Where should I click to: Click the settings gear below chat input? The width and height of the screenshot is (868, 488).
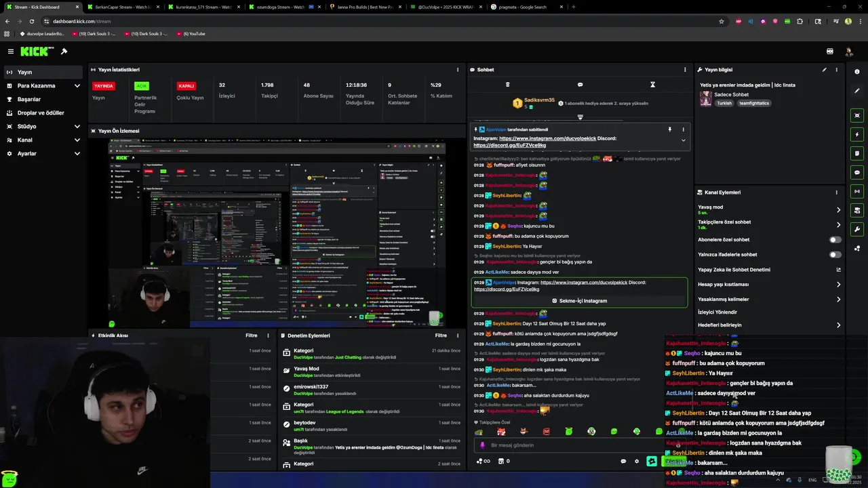pos(636,462)
